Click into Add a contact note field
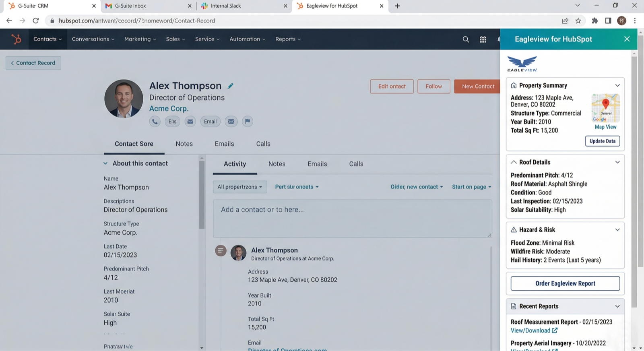This screenshot has width=644, height=351. (352, 219)
